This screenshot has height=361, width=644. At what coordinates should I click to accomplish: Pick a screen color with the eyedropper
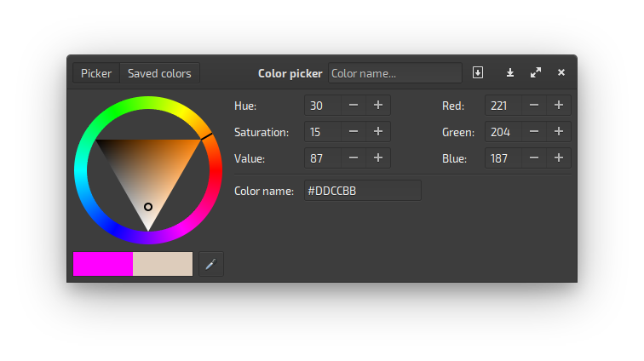pyautogui.click(x=210, y=264)
